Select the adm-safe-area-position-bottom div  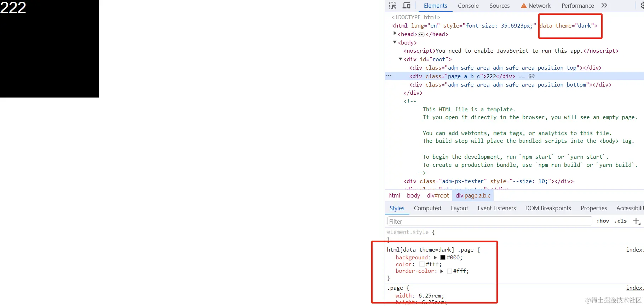point(510,84)
